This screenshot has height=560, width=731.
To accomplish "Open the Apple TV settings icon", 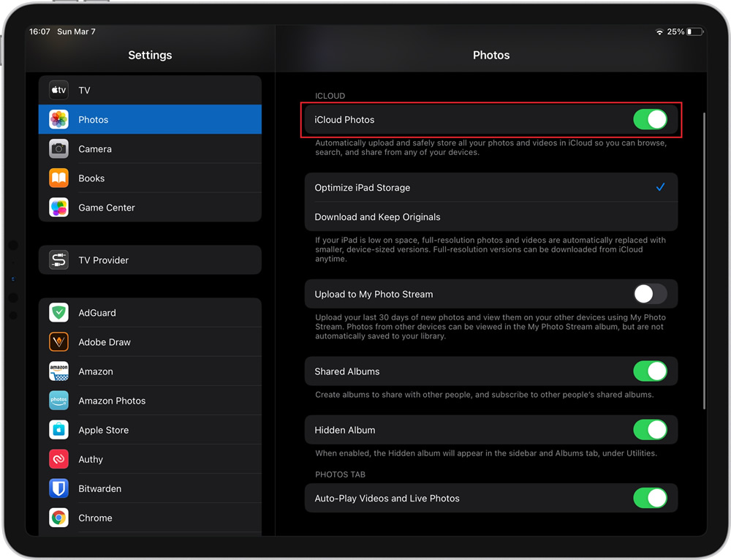I will tap(58, 90).
